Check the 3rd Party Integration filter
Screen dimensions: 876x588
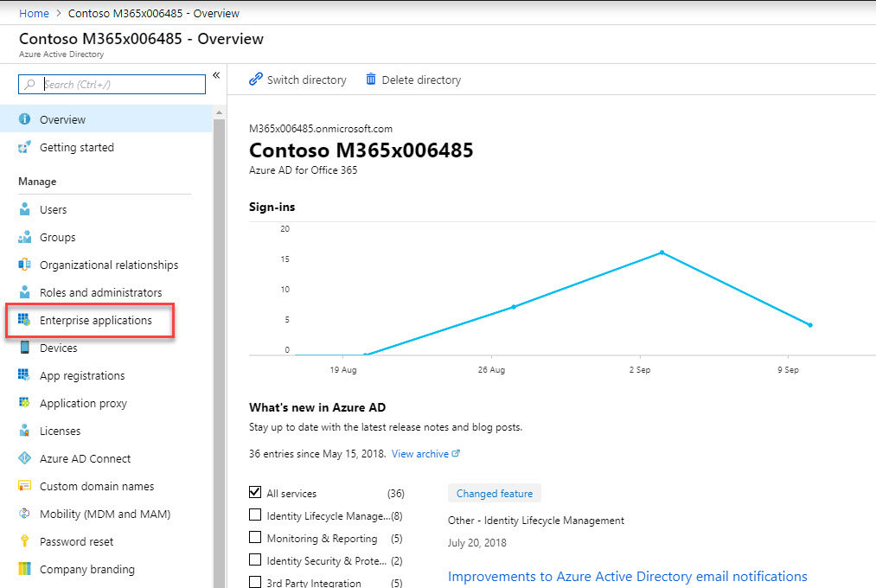point(255,582)
